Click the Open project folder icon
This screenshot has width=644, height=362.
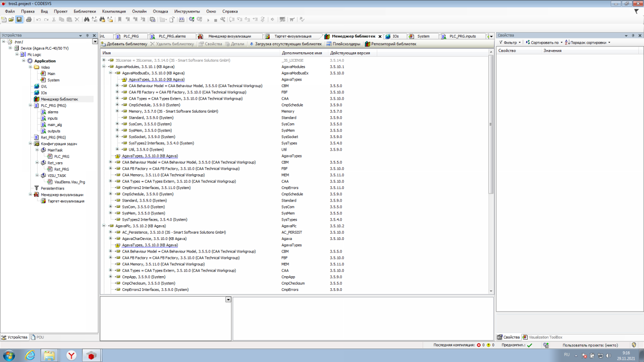coord(11,20)
